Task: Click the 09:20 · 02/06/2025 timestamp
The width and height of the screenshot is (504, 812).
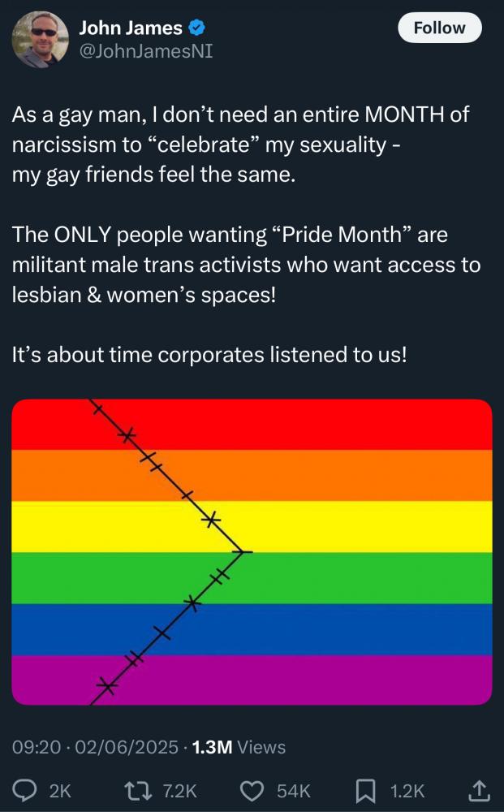Action: point(95,747)
